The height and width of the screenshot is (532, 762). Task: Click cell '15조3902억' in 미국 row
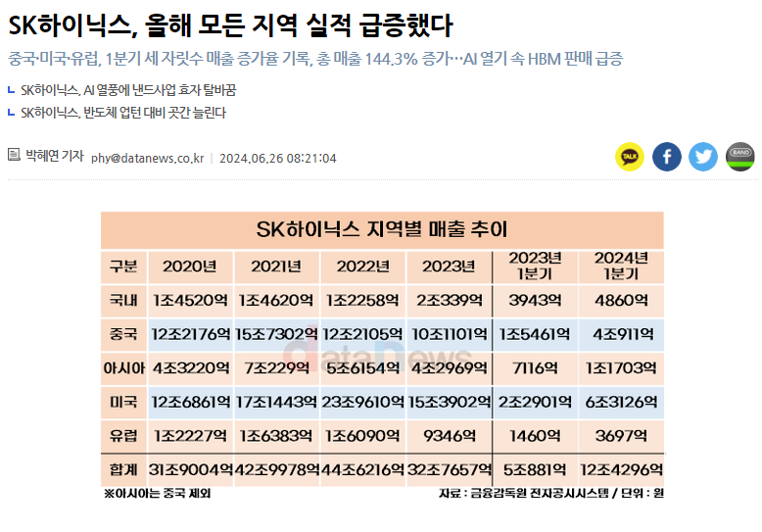(449, 402)
